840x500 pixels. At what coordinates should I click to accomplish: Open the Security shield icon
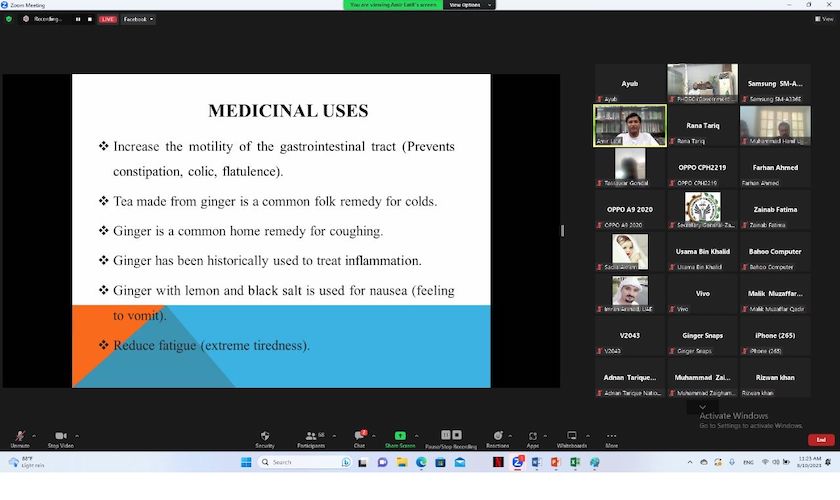coord(265,438)
